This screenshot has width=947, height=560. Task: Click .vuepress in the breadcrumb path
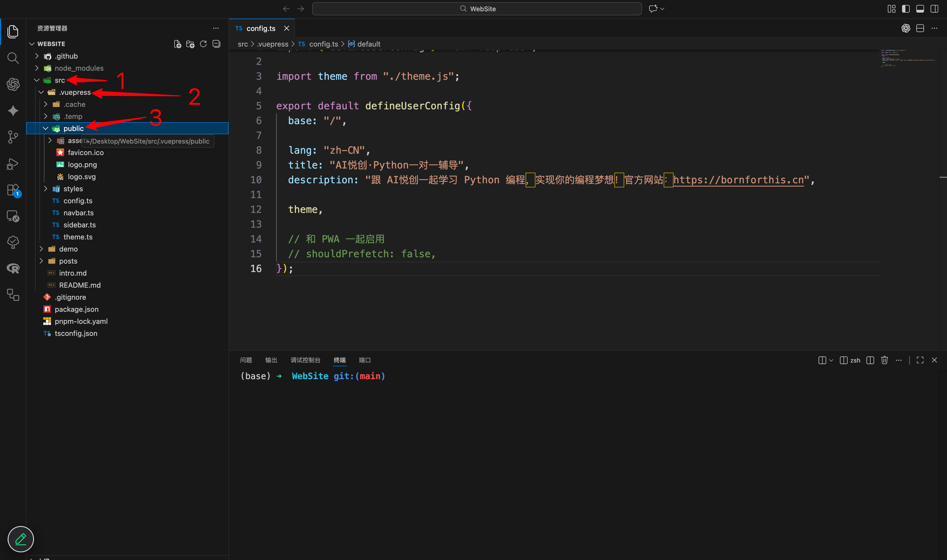coord(273,44)
